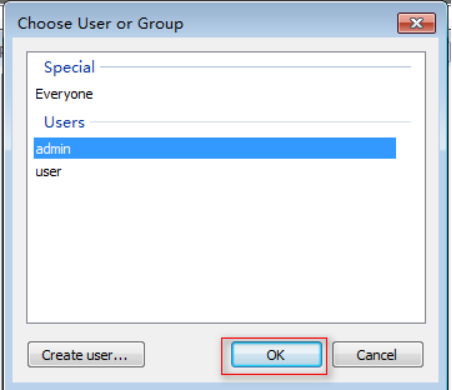Select the Everyone entry under Special
The width and height of the screenshot is (452, 390).
[x=64, y=94]
